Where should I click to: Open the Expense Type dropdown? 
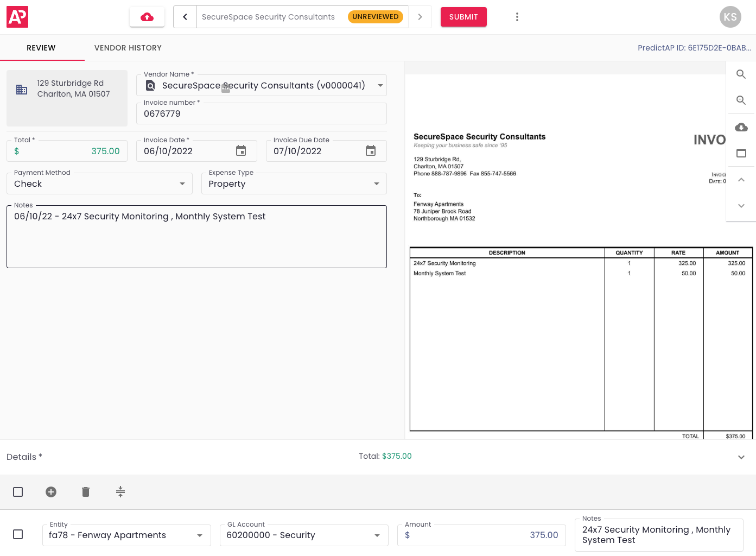pos(376,184)
